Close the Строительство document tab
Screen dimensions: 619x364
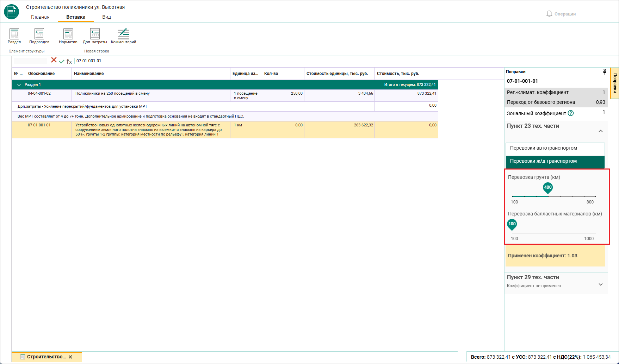[70, 357]
